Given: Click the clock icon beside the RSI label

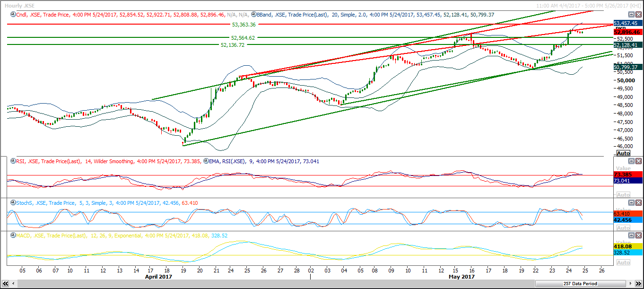Looking at the screenshot, I should click(12, 161).
